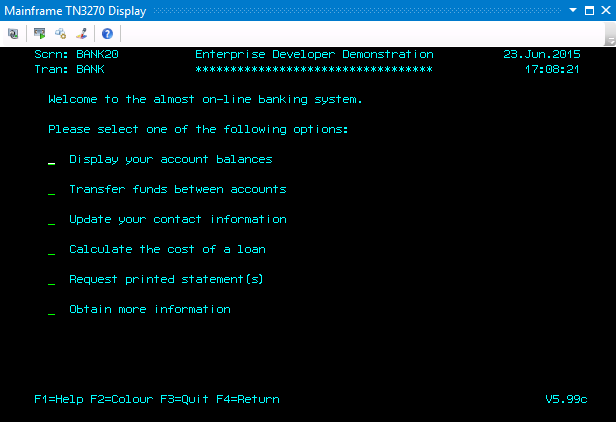Click the screen icon with green arrow
Image resolution: width=616 pixels, height=422 pixels.
point(40,33)
